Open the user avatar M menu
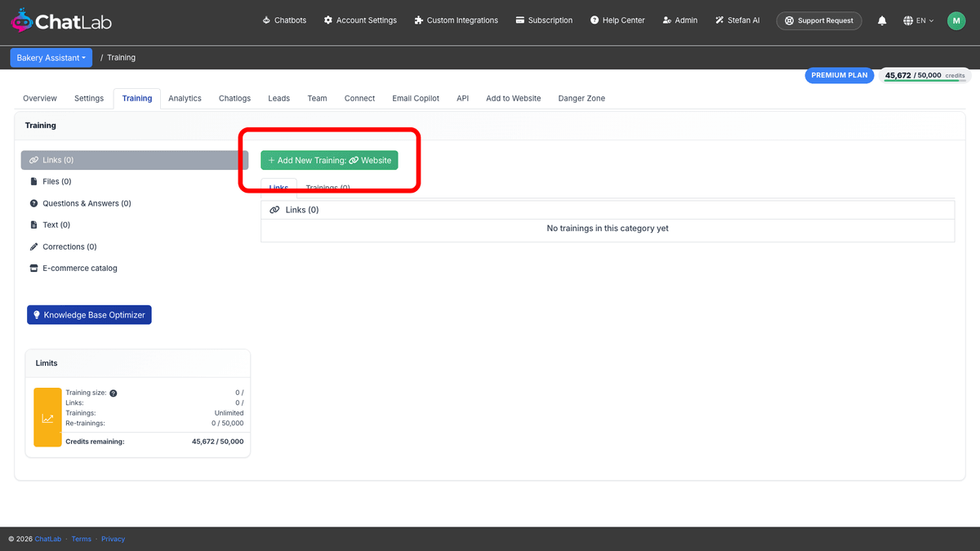Screen dimensions: 980x551 pyautogui.click(x=956, y=20)
